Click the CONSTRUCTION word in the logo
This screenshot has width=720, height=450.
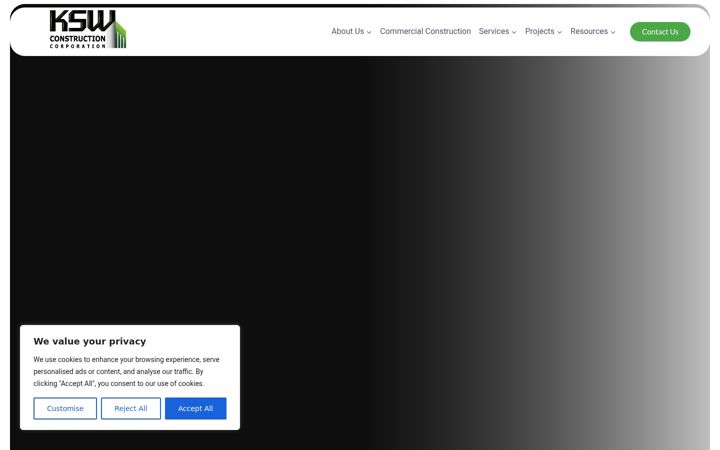78,39
